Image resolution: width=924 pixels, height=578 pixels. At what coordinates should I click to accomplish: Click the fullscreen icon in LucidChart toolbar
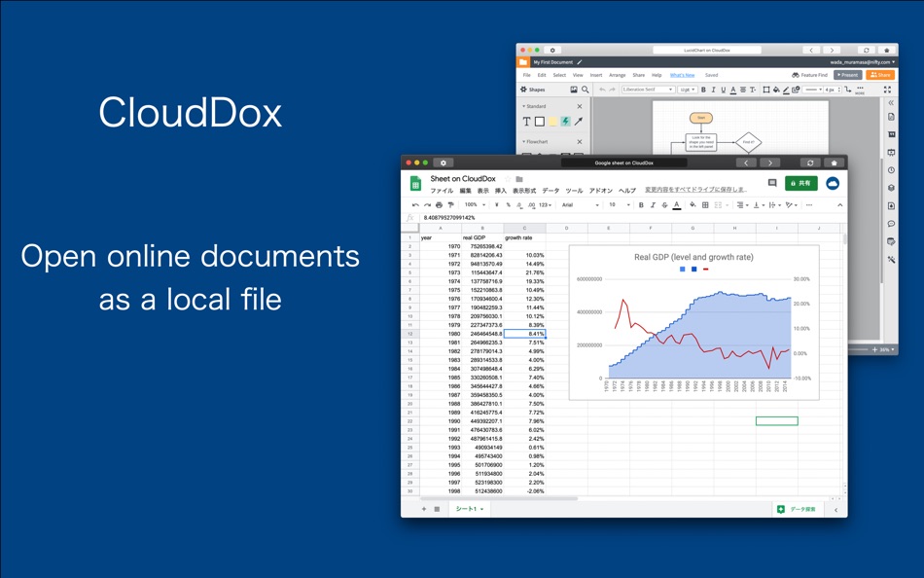887,90
